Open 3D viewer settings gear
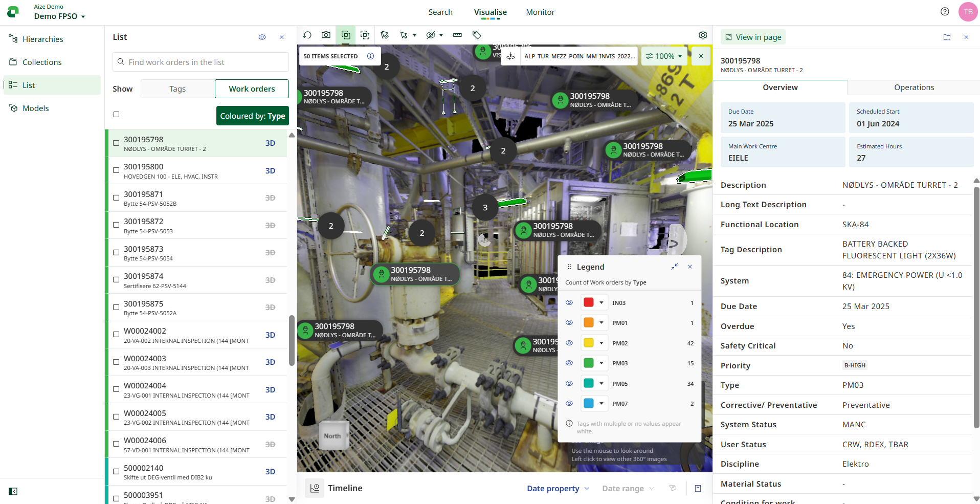Screen dimensions: 980x504 pyautogui.click(x=703, y=35)
